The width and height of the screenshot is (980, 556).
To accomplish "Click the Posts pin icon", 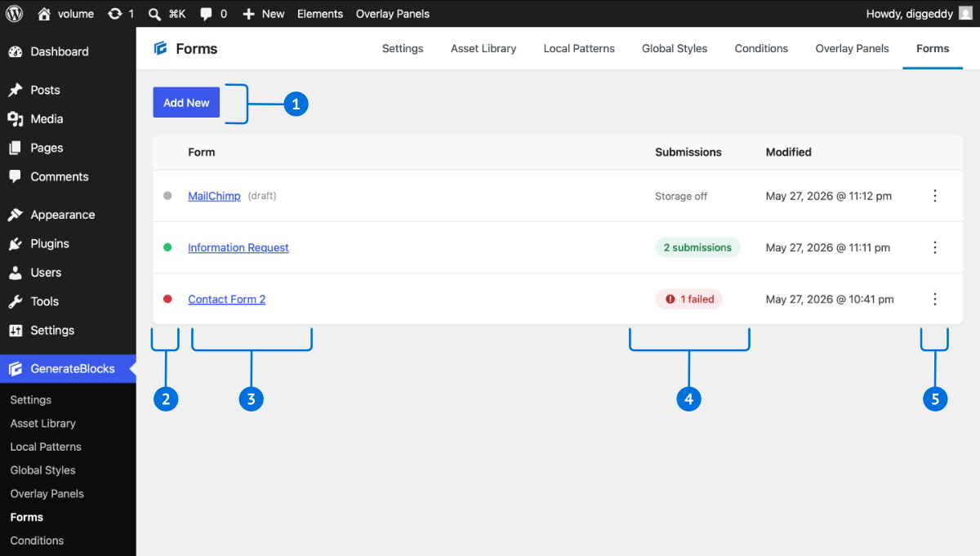I will (x=16, y=90).
